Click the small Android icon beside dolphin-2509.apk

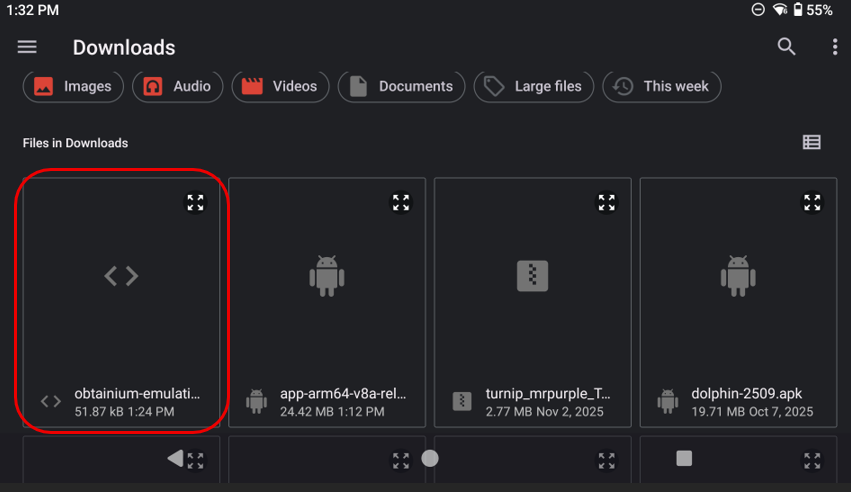[668, 401]
